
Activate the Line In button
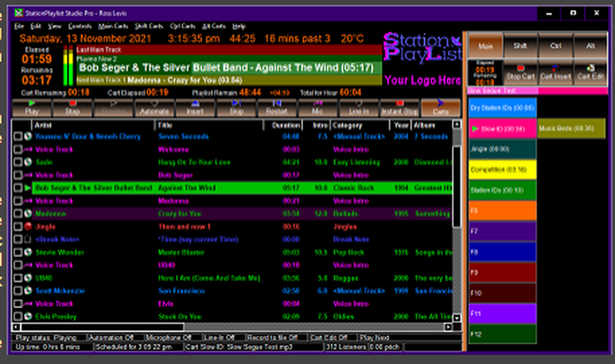coord(359,108)
